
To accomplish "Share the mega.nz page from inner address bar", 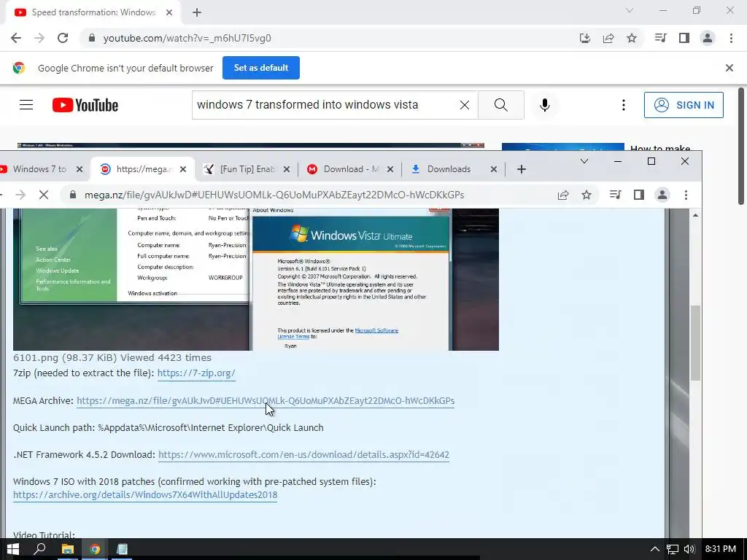I will click(563, 195).
